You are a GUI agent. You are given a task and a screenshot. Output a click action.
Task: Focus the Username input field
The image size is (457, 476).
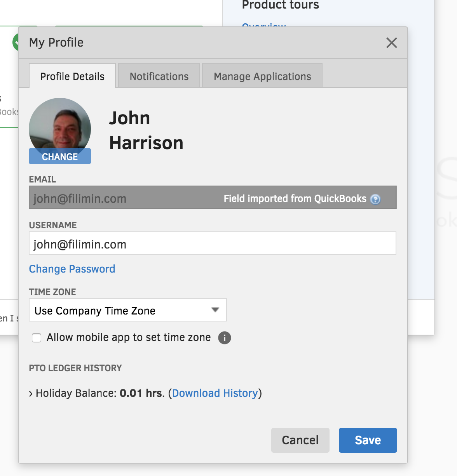pos(213,243)
